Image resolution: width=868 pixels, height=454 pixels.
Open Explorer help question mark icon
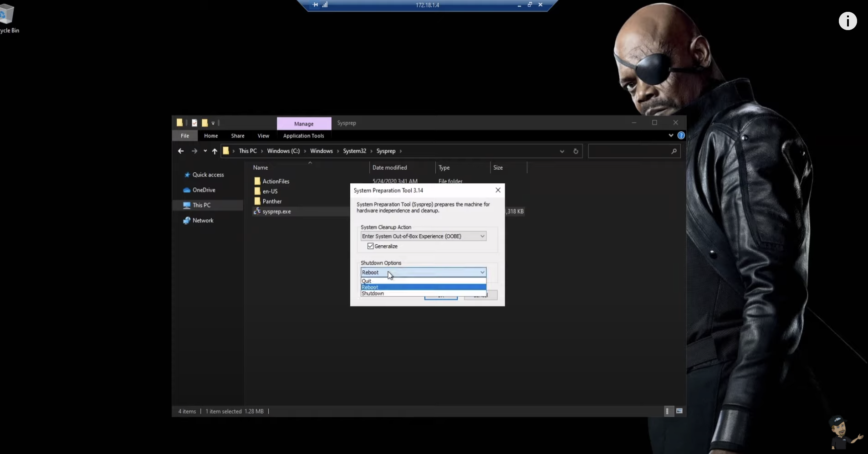pyautogui.click(x=681, y=135)
